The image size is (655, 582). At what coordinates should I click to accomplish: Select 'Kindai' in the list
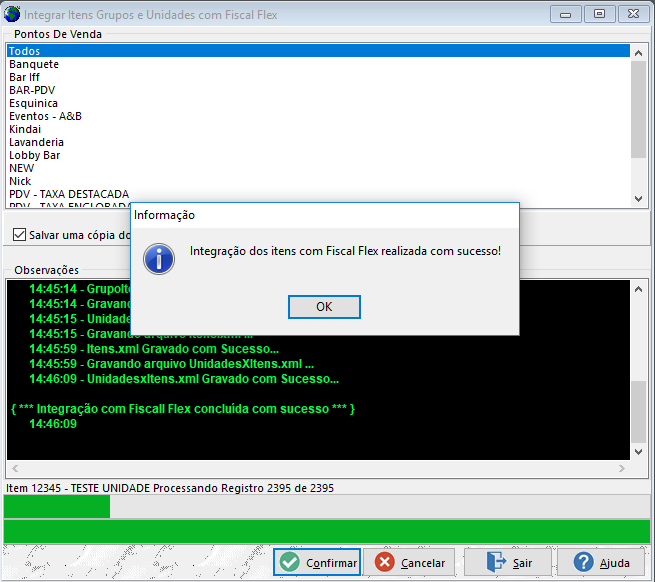318,129
